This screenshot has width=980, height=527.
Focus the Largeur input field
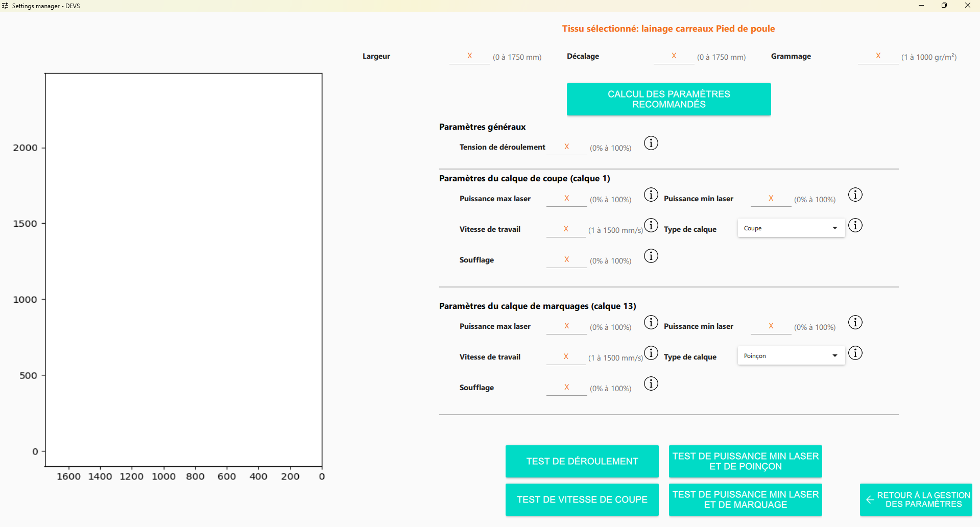click(469, 56)
